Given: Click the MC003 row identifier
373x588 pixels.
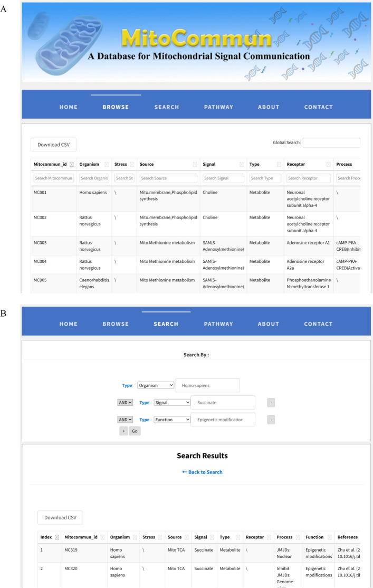Looking at the screenshot, I should (x=40, y=243).
